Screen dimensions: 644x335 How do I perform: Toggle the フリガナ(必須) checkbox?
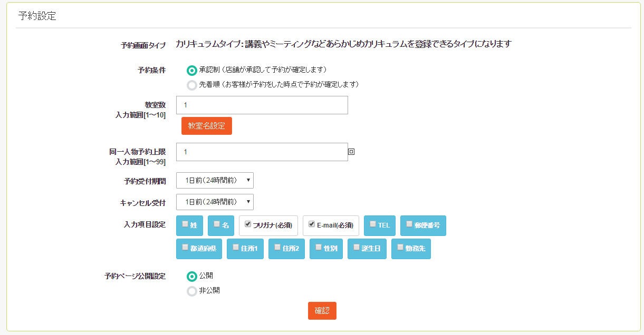(x=248, y=224)
